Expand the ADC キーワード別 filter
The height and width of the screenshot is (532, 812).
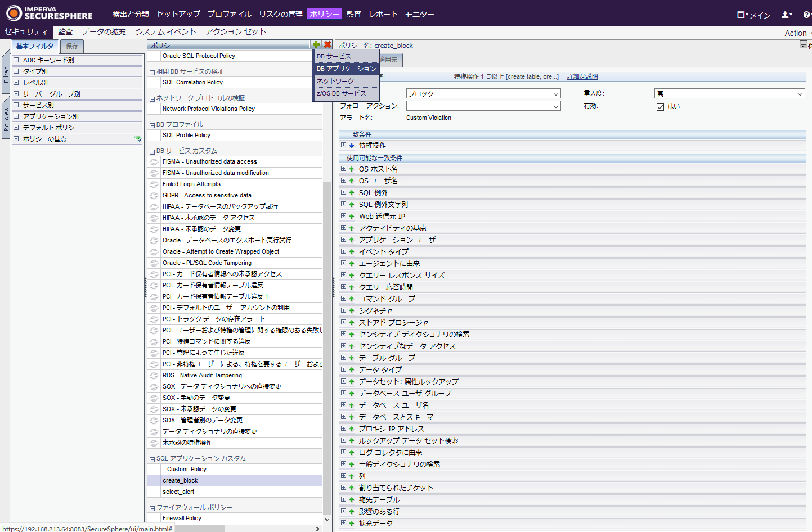point(16,60)
